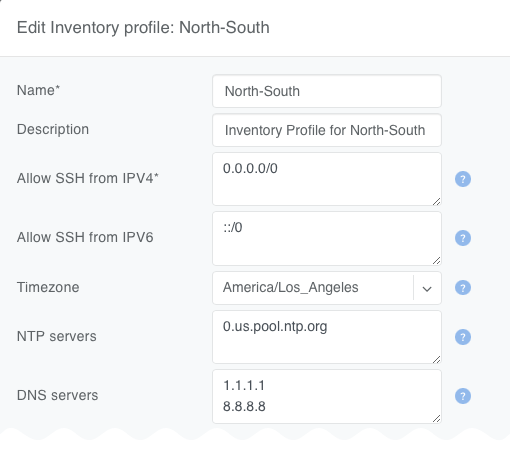Screen dimensions: 510x464
Task: Click the 'Allow SSH from IPV4*' label
Action: pos(88,178)
